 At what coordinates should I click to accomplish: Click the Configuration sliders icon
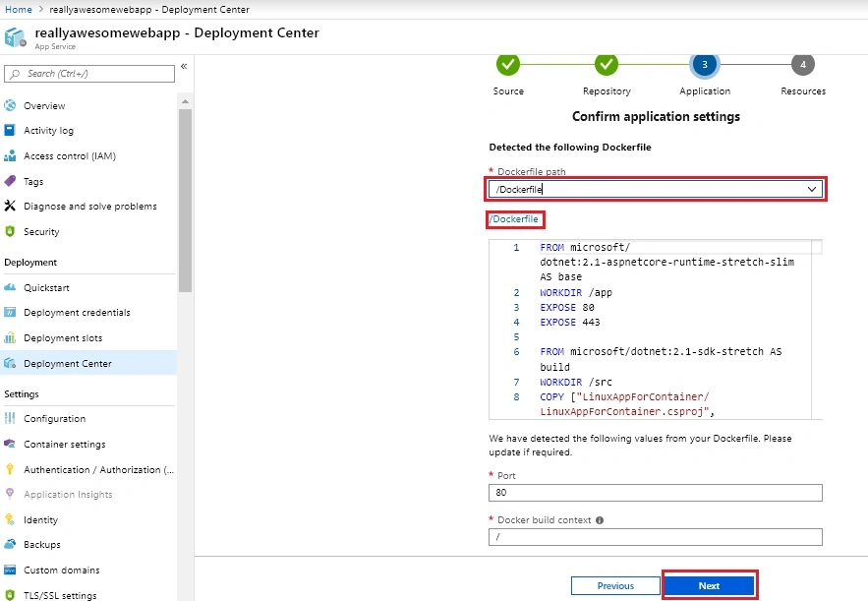[10, 418]
